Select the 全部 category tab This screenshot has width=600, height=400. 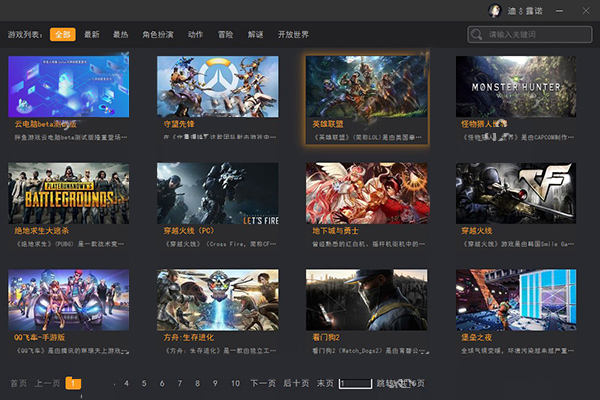pyautogui.click(x=63, y=34)
